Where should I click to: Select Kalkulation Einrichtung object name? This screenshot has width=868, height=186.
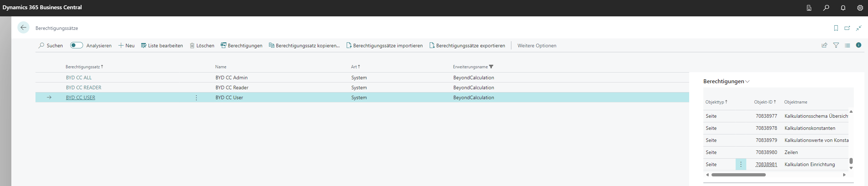(809, 164)
